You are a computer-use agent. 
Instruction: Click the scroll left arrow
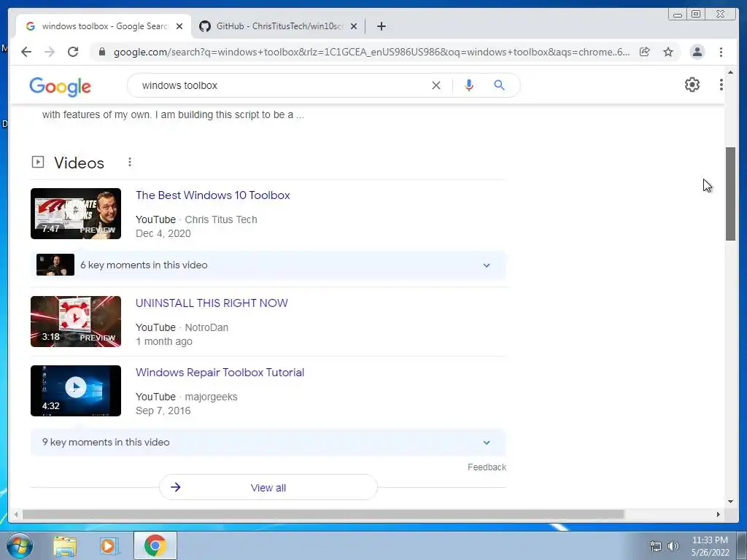coord(16,514)
